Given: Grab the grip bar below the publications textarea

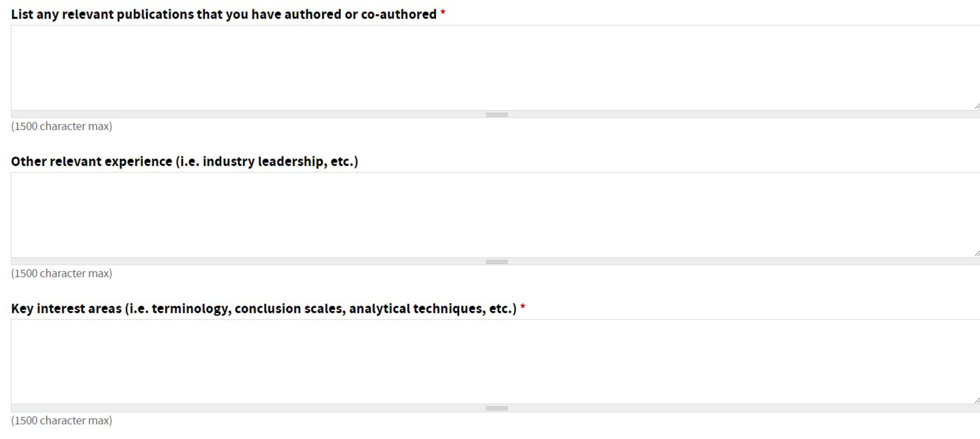Looking at the screenshot, I should 496,115.
